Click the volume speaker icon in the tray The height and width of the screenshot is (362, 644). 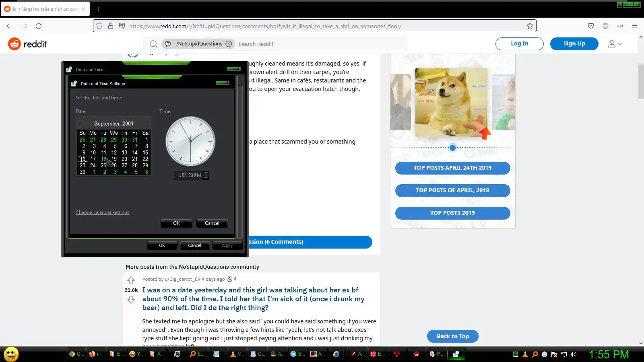[x=574, y=354]
